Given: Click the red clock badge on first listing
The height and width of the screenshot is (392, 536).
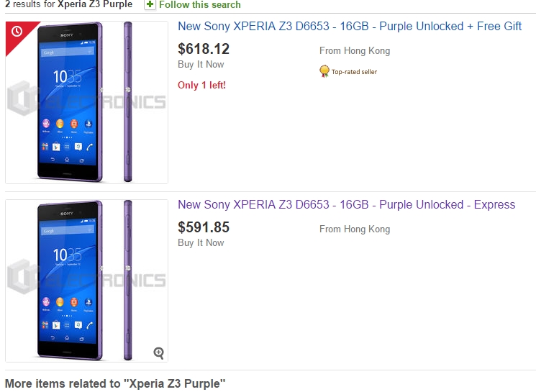Looking at the screenshot, I should tap(16, 32).
